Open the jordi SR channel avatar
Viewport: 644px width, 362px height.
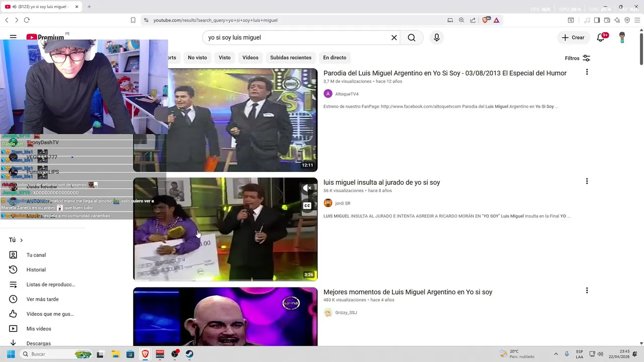tap(328, 203)
